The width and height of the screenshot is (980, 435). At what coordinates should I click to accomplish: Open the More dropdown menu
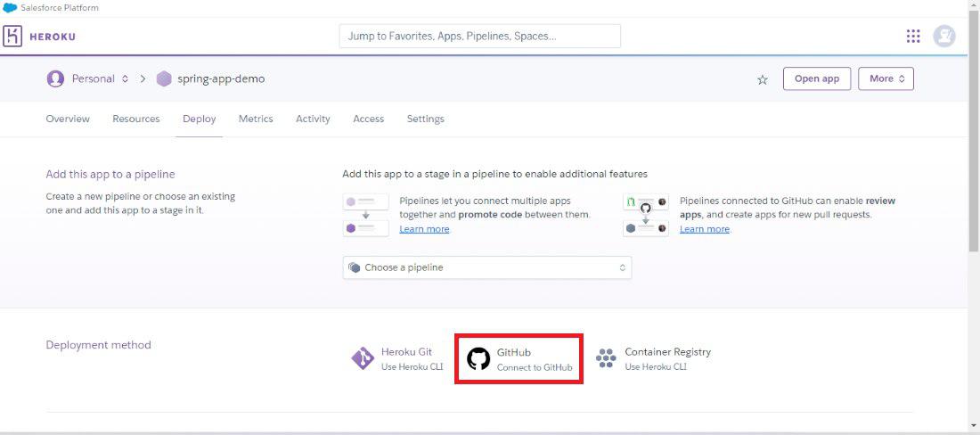coord(886,78)
